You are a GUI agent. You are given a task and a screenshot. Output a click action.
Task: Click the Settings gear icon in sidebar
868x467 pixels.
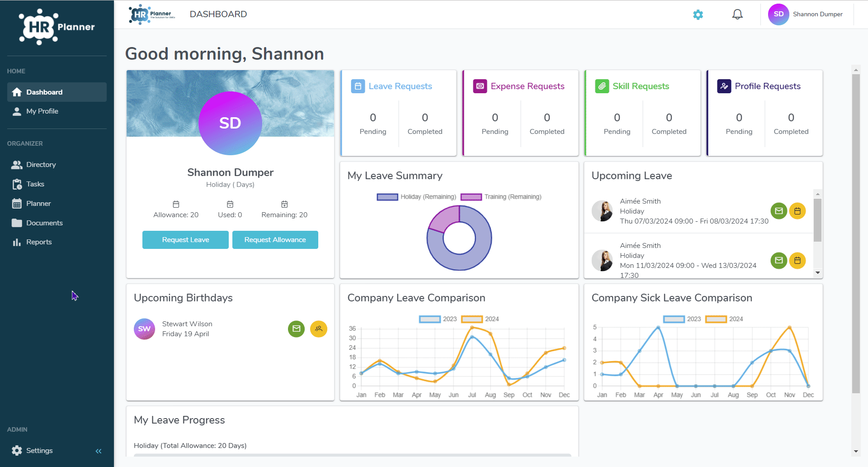(17, 451)
